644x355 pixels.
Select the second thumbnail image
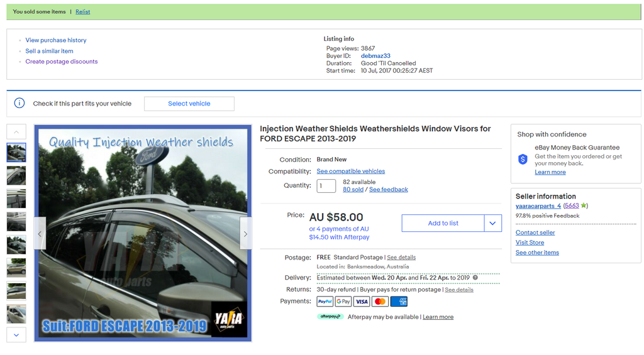[16, 176]
